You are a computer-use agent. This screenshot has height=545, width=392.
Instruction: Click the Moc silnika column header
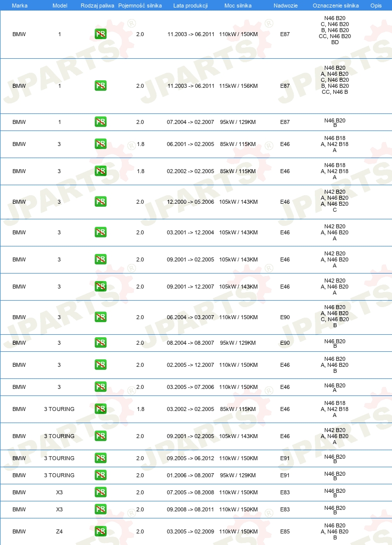click(238, 6)
